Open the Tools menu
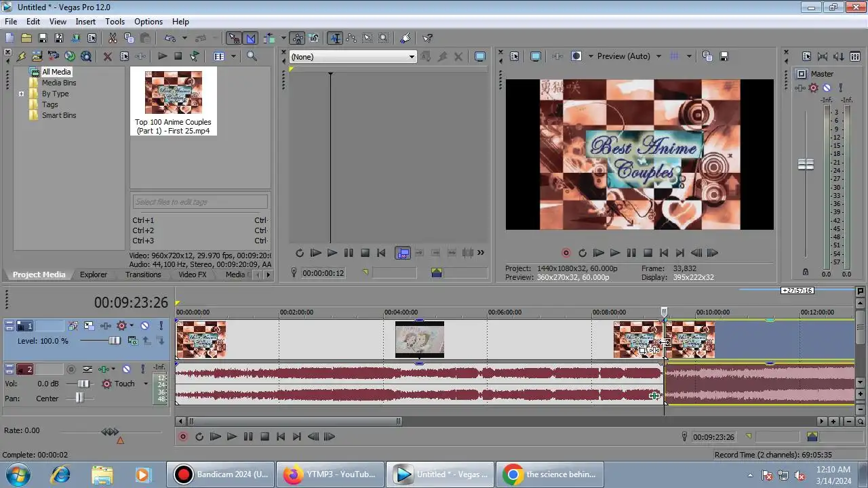 (115, 22)
